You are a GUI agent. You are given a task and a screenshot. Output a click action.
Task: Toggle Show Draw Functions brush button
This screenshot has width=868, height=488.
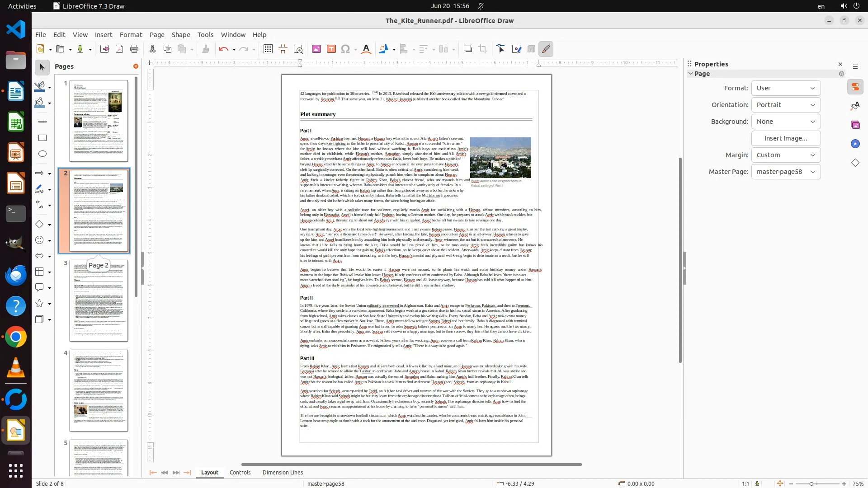tap(546, 49)
